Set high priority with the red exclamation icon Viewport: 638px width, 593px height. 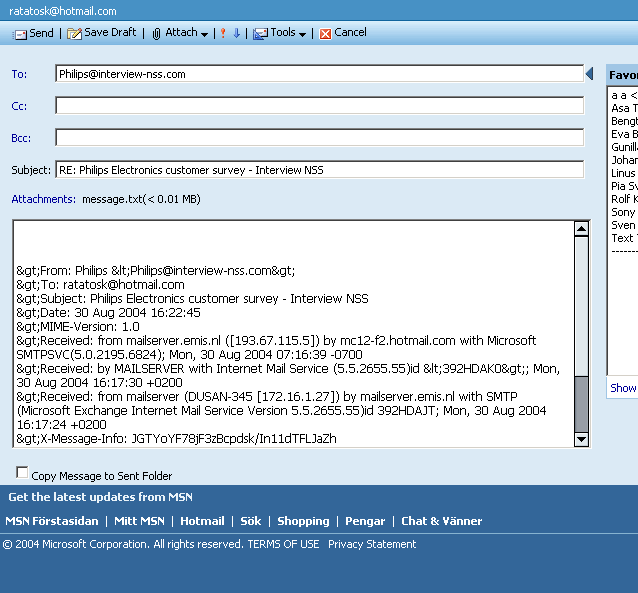[x=223, y=33]
